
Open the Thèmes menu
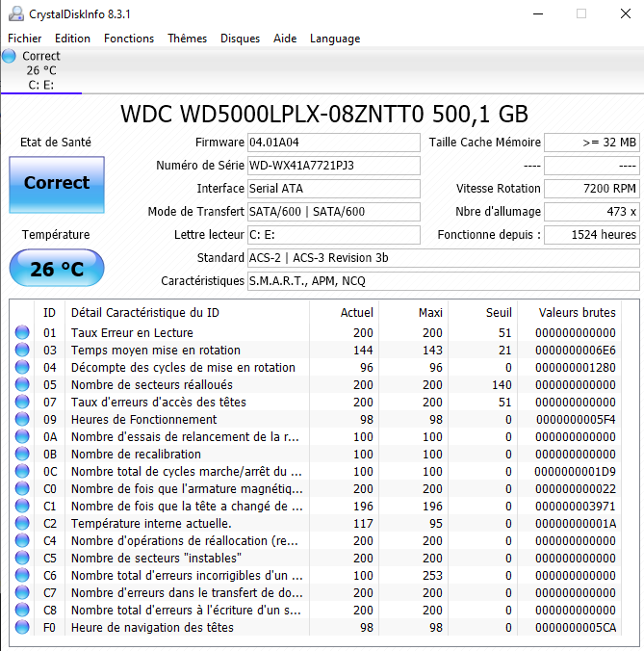click(187, 39)
